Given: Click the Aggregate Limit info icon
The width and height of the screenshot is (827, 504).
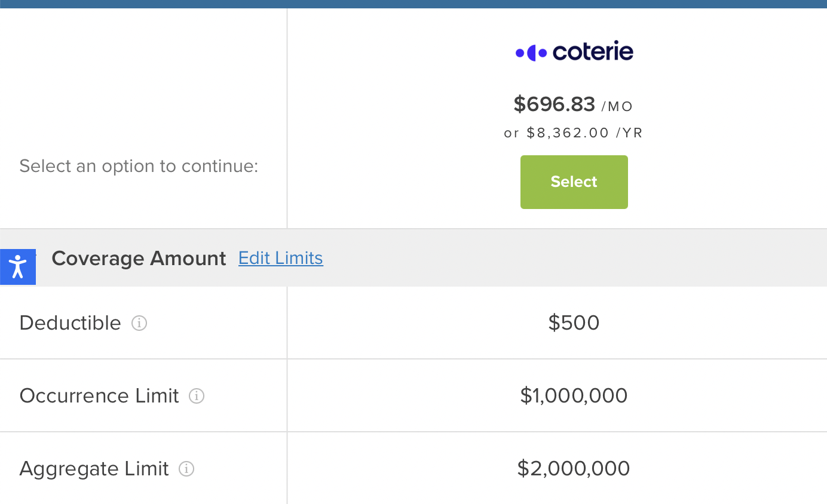Looking at the screenshot, I should tap(186, 469).
